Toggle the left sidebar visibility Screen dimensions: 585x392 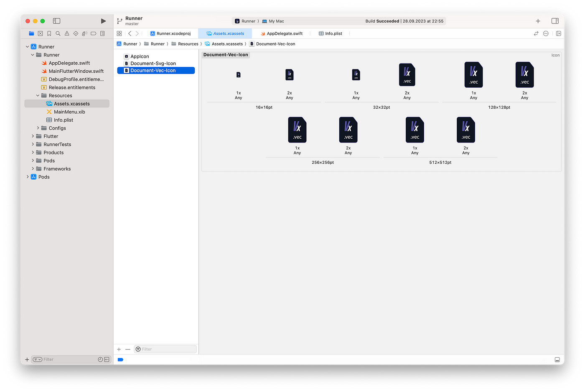click(56, 20)
